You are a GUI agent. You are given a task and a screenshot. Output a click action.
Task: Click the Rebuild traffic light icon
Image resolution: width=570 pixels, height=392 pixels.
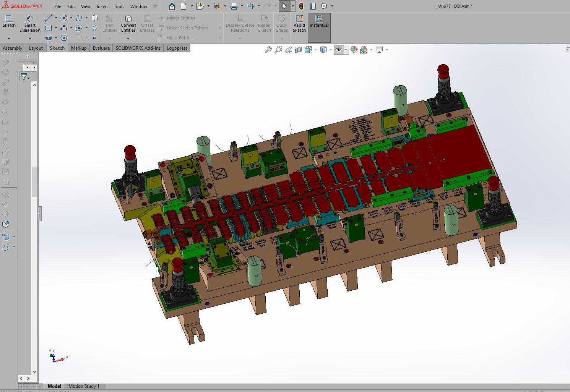301,6
